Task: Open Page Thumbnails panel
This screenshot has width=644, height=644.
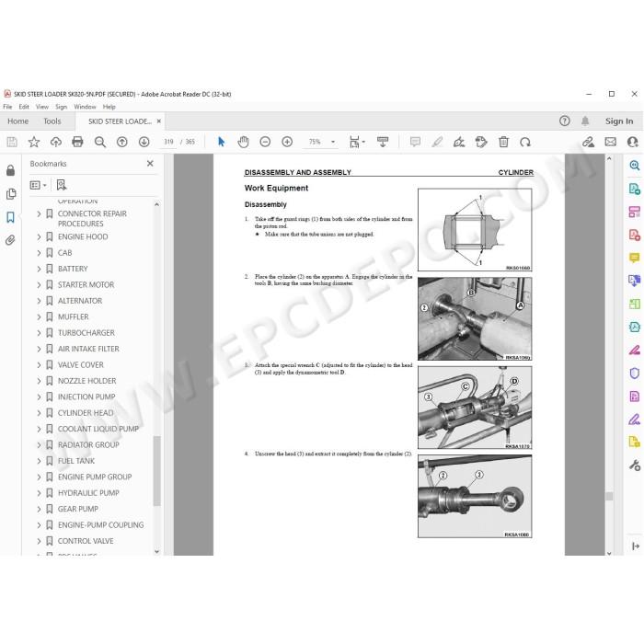Action: pyautogui.click(x=11, y=194)
